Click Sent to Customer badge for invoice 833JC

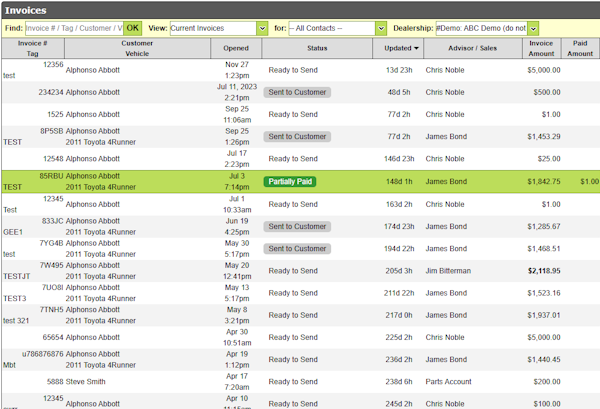click(x=297, y=227)
